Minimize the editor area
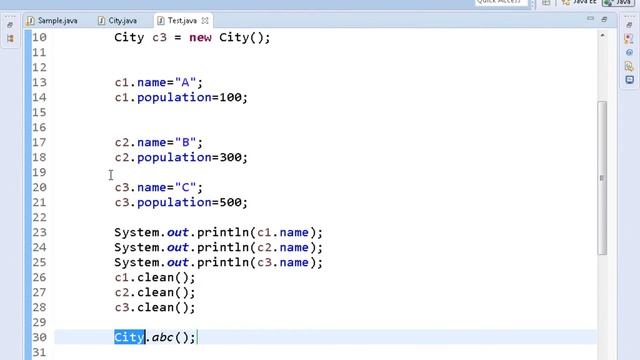This screenshot has width=640, height=360. [590, 19]
